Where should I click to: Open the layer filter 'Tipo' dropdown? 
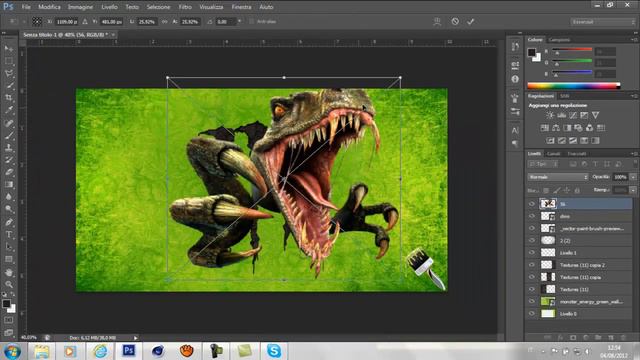(543, 164)
